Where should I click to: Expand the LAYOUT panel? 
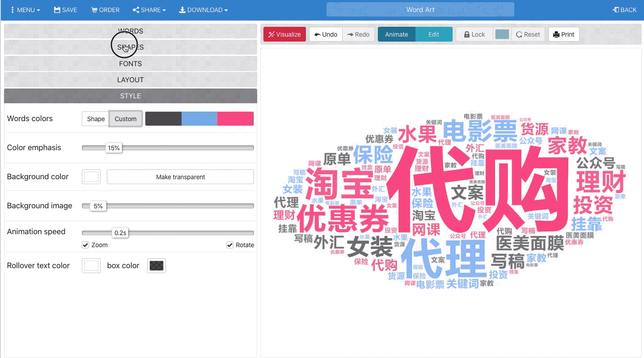131,80
